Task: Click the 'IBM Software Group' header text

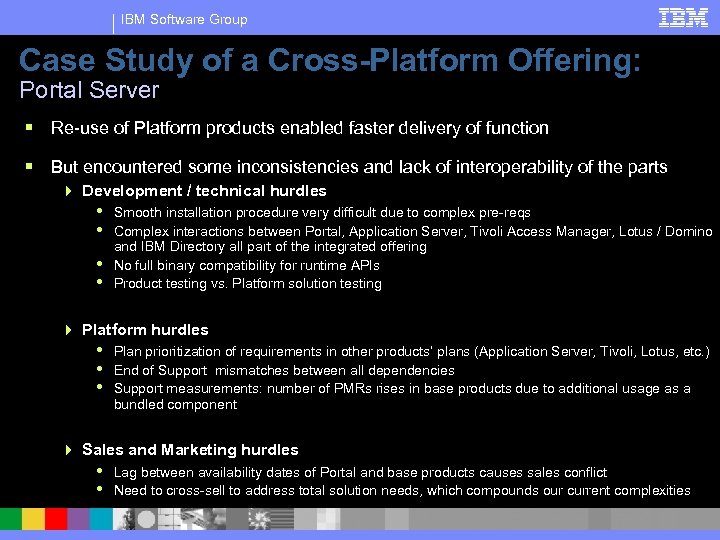Action: click(184, 19)
